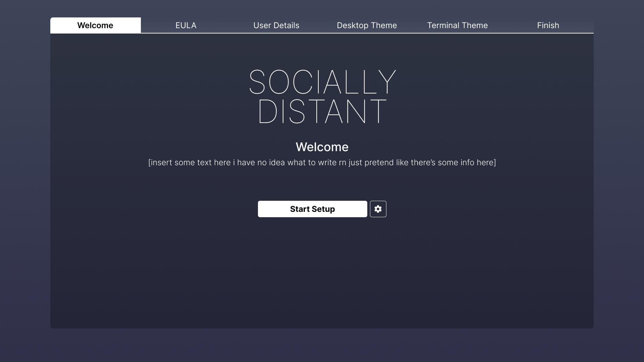Screen dimensions: 644x362
Task: Open settings with the gear icon
Action: click(x=378, y=209)
